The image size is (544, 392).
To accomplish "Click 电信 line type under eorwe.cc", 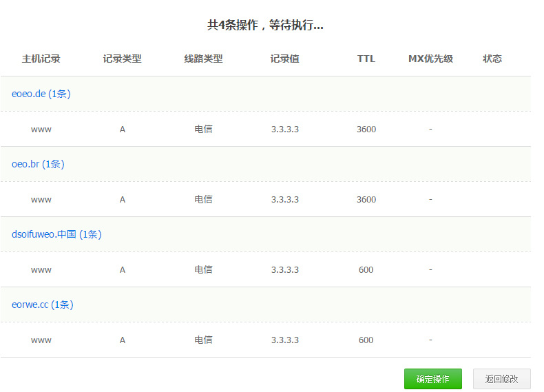I will 203,340.
